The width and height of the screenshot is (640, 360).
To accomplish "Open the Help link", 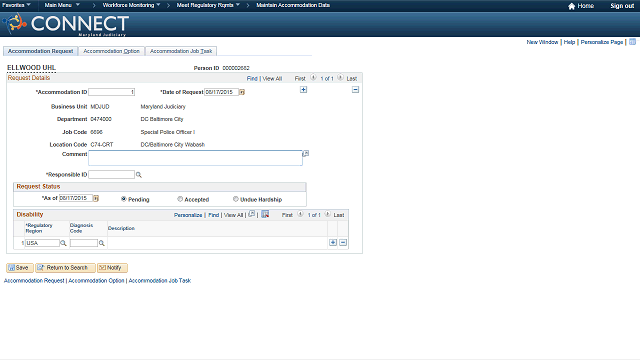I will point(569,42).
